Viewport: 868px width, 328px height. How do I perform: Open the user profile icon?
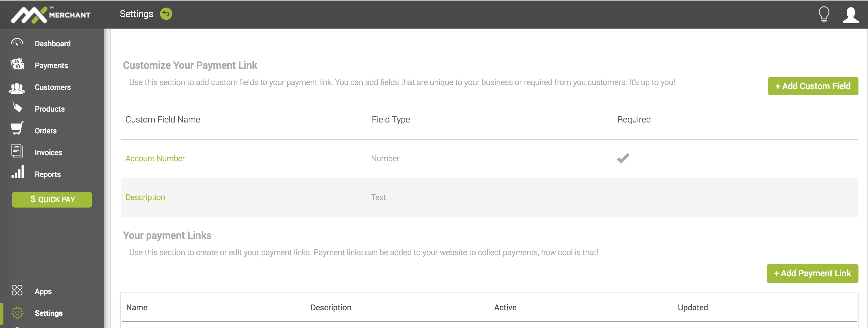(850, 15)
